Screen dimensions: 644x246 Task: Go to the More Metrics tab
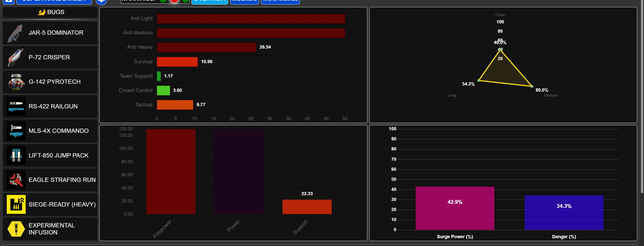pos(280,2)
